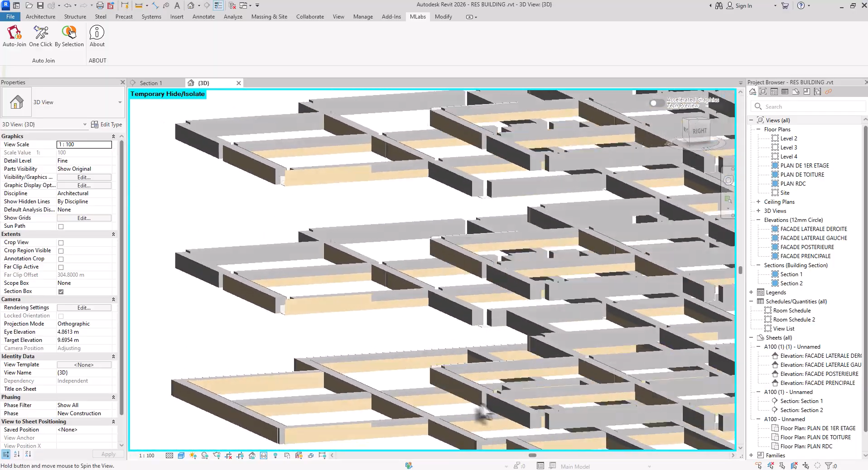
Task: Click the Auto-Join tool icon
Action: [14, 36]
